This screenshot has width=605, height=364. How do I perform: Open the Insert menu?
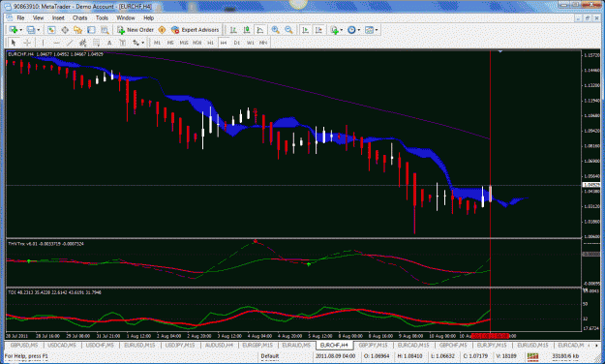click(x=58, y=17)
